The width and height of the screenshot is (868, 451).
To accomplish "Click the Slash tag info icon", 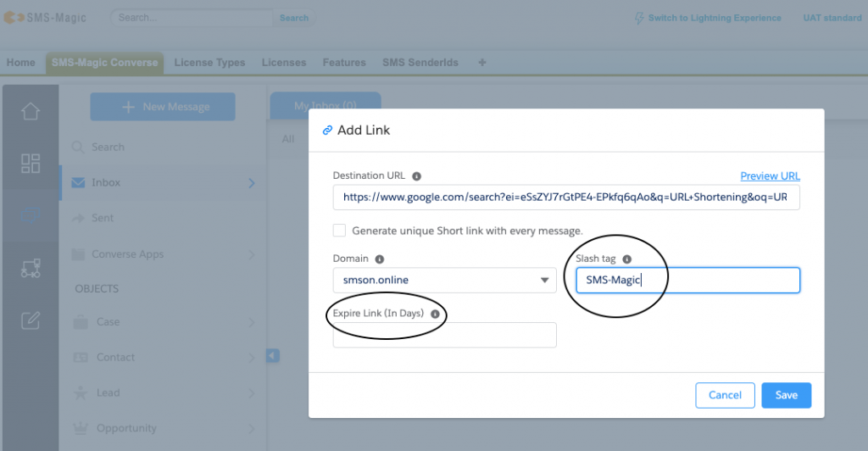I will click(x=626, y=259).
